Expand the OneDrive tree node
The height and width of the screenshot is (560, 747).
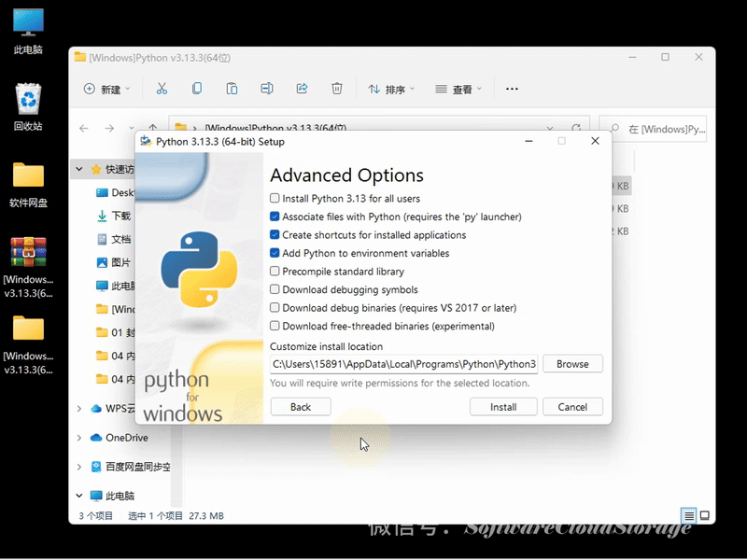click(81, 438)
